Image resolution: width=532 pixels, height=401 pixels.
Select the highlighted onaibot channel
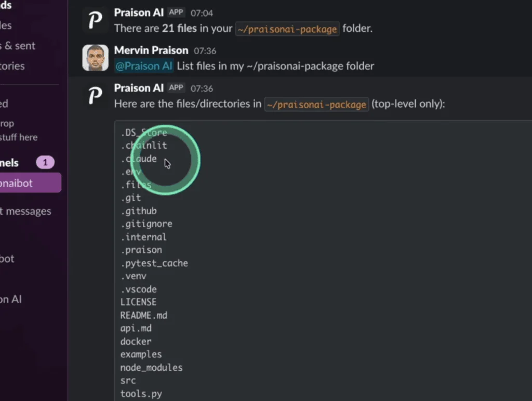pos(26,183)
